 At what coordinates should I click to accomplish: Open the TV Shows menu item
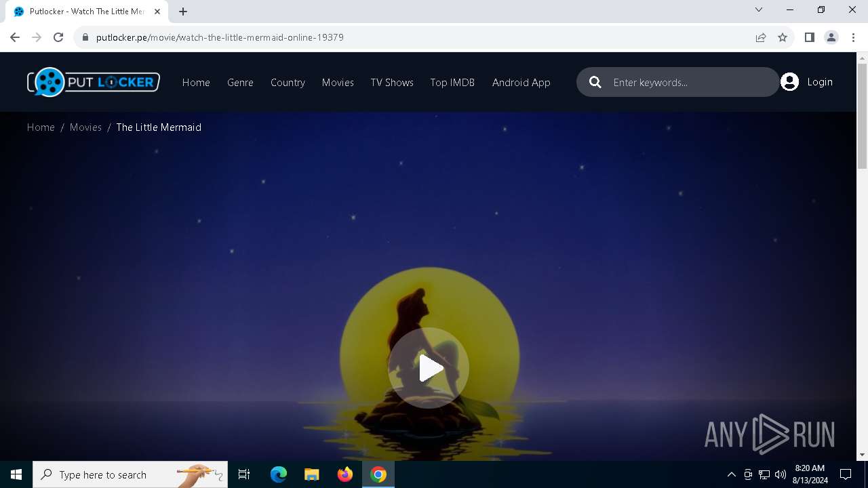point(392,82)
